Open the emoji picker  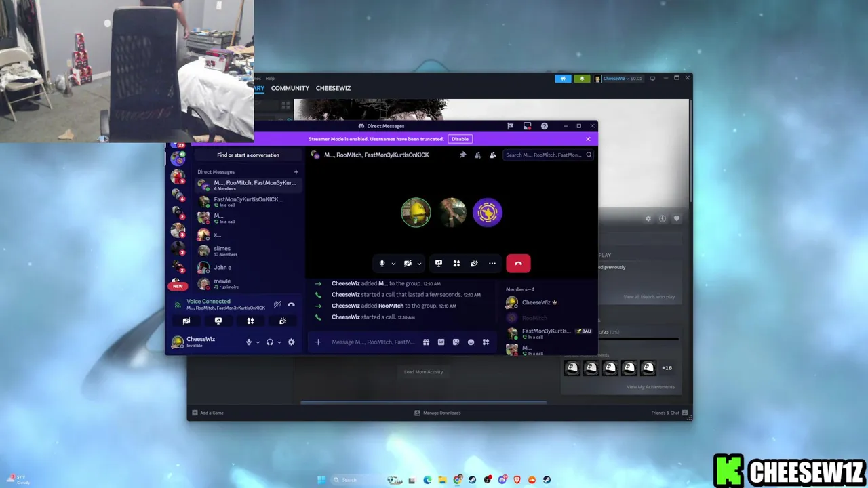(x=471, y=342)
